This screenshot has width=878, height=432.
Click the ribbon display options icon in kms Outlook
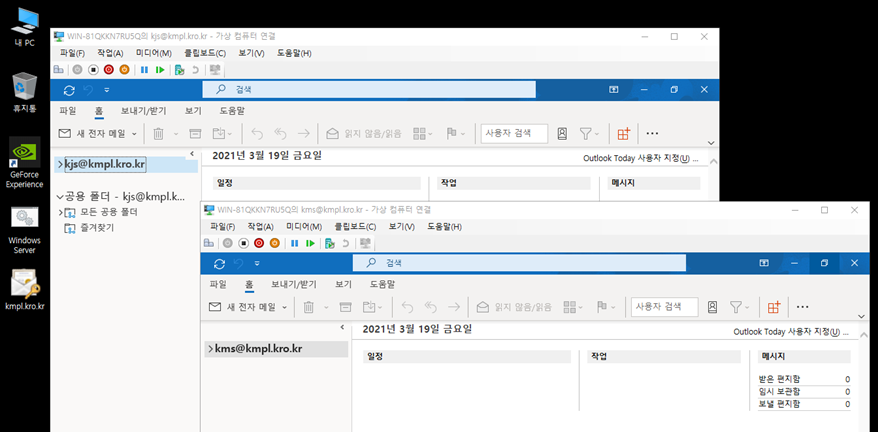[x=764, y=263]
